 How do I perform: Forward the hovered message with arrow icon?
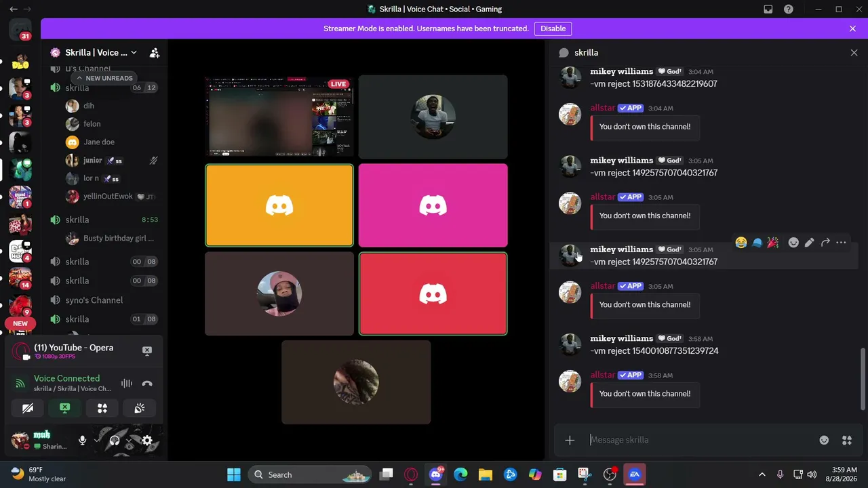[825, 243]
